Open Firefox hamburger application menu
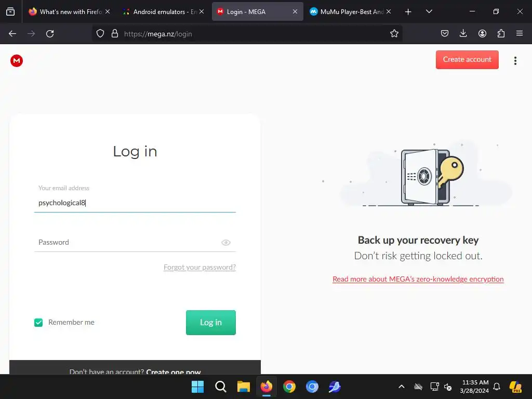The height and width of the screenshot is (399, 532). click(x=520, y=34)
